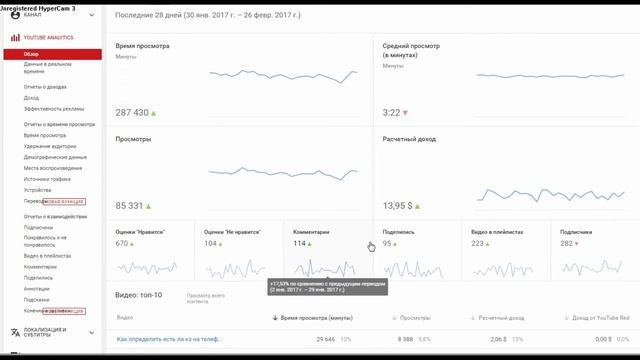Open the Подписчики 282 mini card

click(596, 251)
